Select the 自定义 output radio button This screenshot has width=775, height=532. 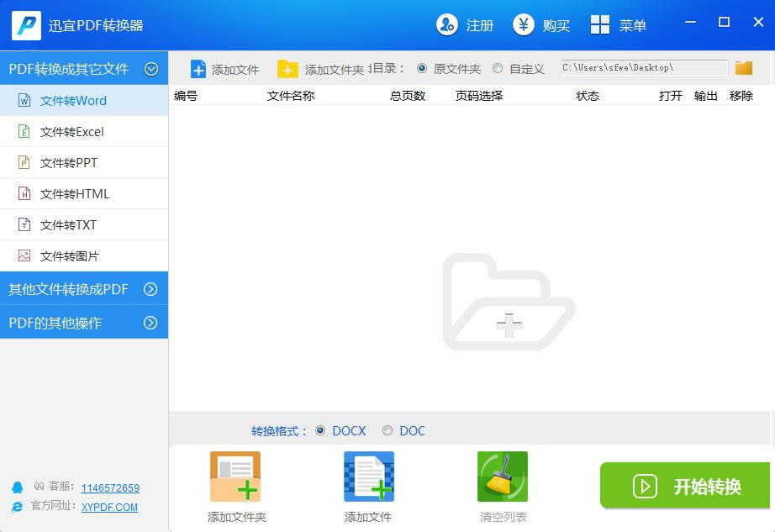click(x=498, y=68)
